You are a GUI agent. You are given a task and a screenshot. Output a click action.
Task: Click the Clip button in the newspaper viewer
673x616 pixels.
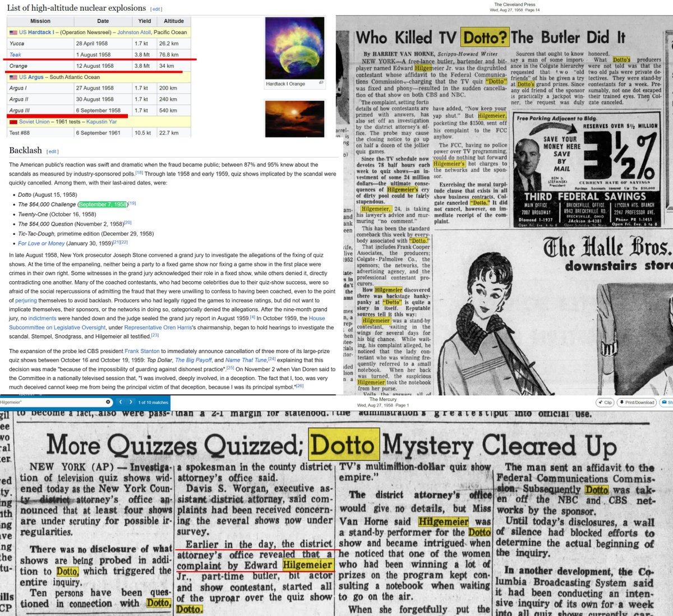605,402
